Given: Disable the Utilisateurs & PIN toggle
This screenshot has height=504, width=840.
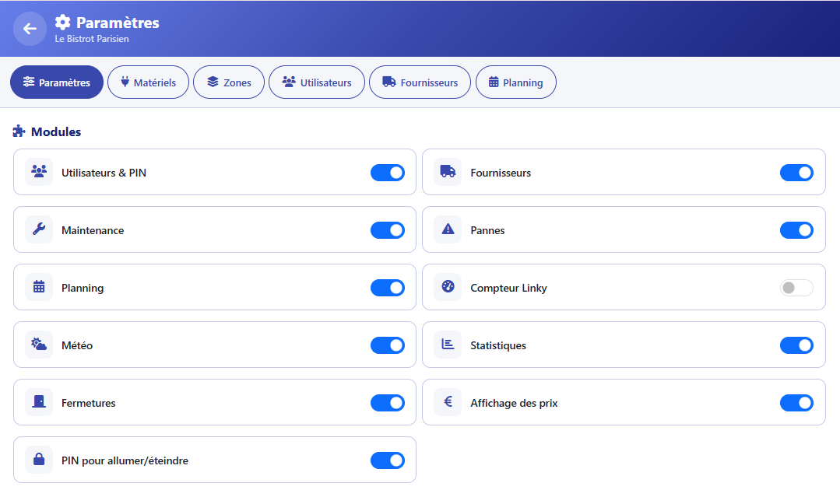Looking at the screenshot, I should pos(388,173).
